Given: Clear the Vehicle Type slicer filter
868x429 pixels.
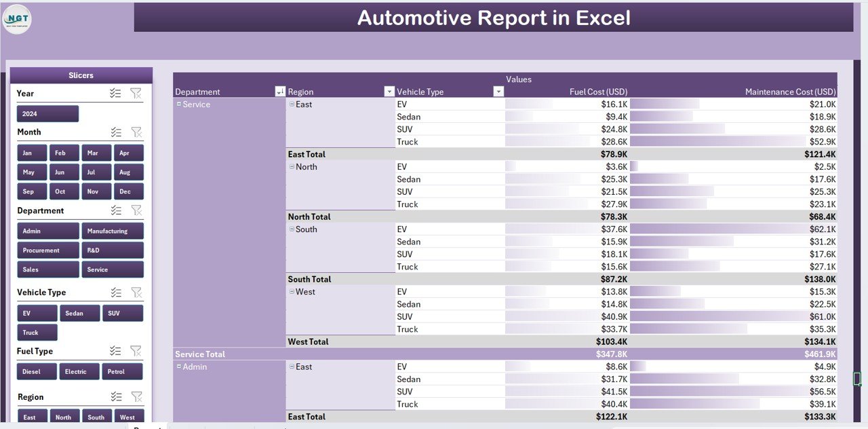Looking at the screenshot, I should 136,293.
